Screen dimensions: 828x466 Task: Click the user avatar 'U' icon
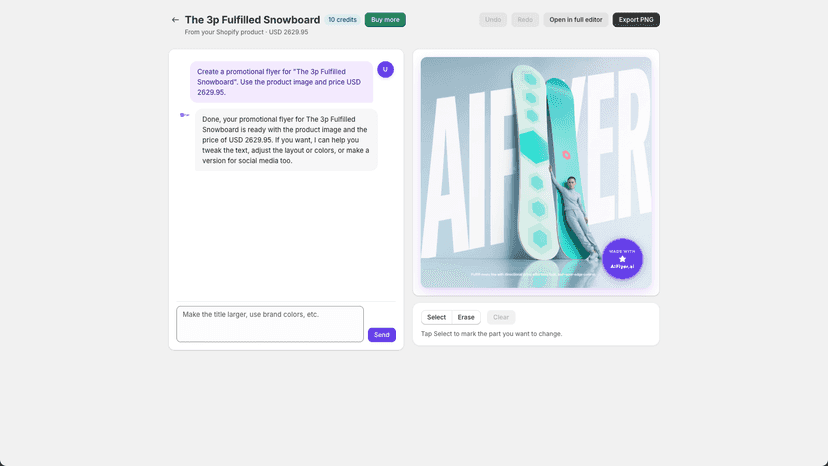(x=385, y=70)
